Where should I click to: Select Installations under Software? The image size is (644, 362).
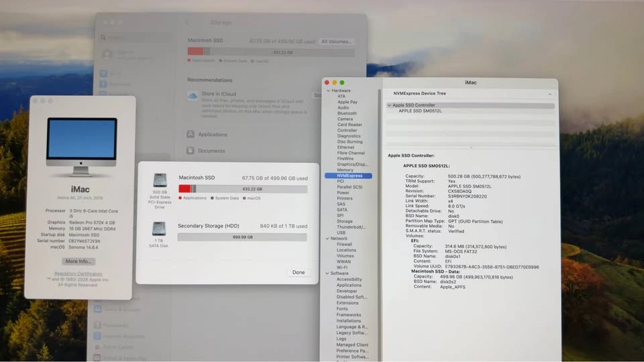pos(349,321)
